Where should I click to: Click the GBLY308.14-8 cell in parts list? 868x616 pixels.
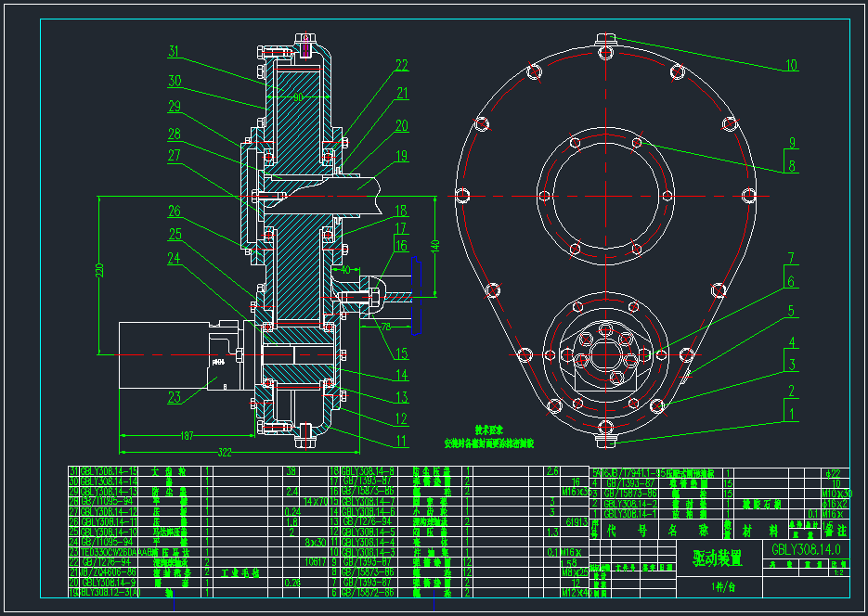coord(369,471)
